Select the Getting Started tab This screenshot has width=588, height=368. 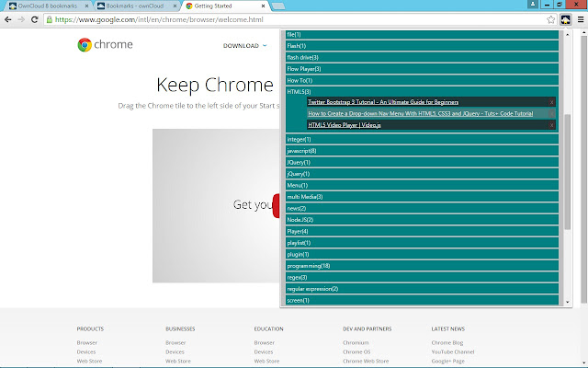pos(224,6)
